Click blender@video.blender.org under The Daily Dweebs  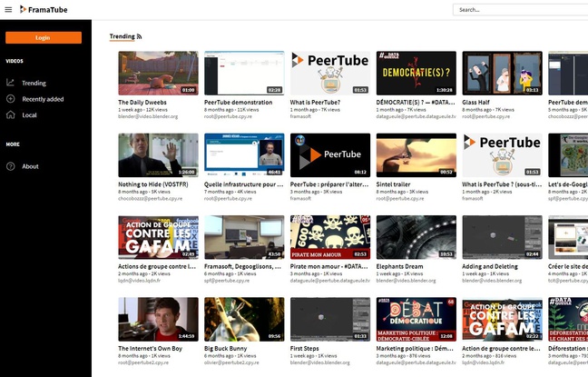click(148, 116)
